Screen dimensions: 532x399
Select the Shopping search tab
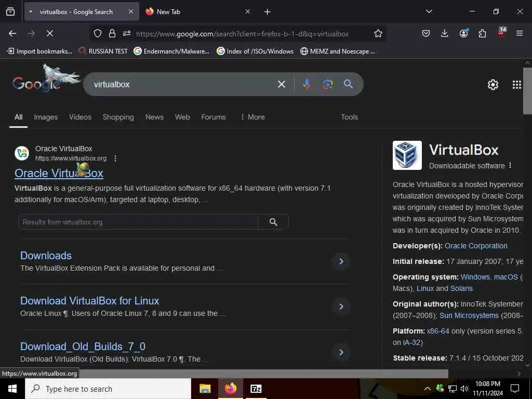coord(118,117)
